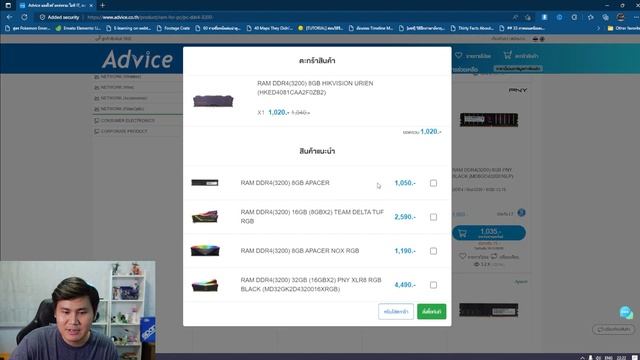Open the taskbar clock
Viewport: 640px width, 360px height.
pyautogui.click(x=622, y=357)
